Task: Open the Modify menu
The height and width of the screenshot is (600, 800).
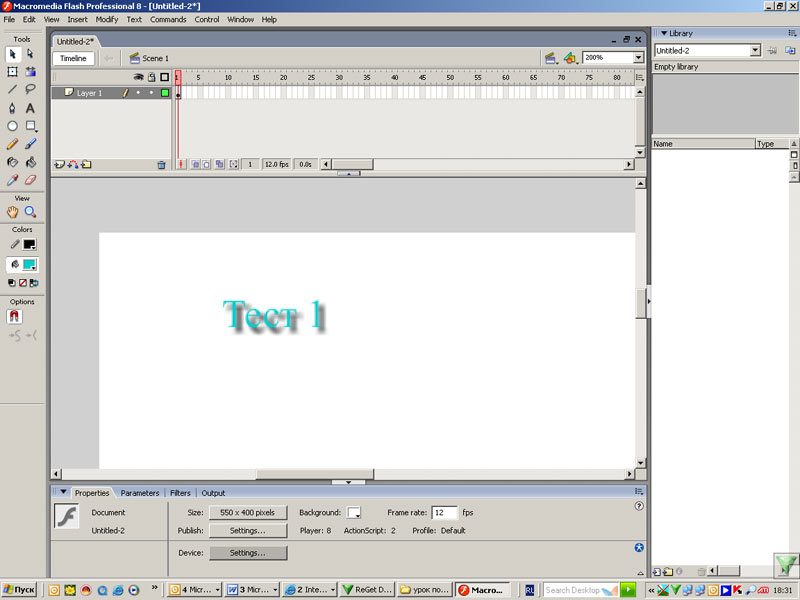Action: (106, 19)
